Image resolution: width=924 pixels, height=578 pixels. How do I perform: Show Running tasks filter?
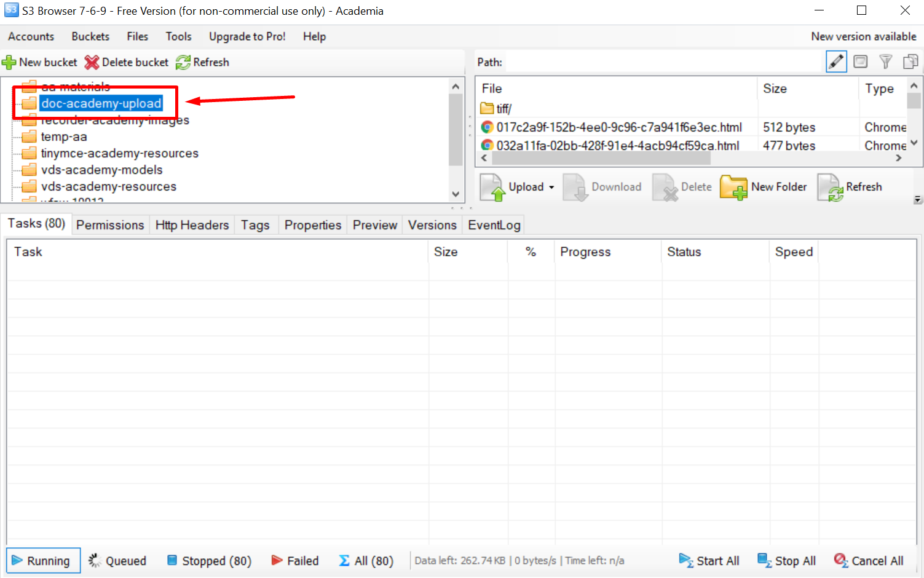click(43, 561)
